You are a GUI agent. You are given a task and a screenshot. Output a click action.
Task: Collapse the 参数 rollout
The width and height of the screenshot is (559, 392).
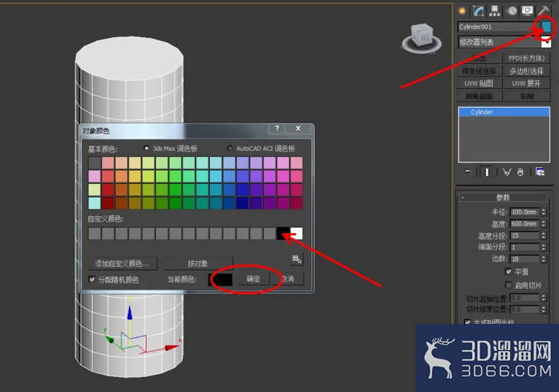(x=503, y=197)
